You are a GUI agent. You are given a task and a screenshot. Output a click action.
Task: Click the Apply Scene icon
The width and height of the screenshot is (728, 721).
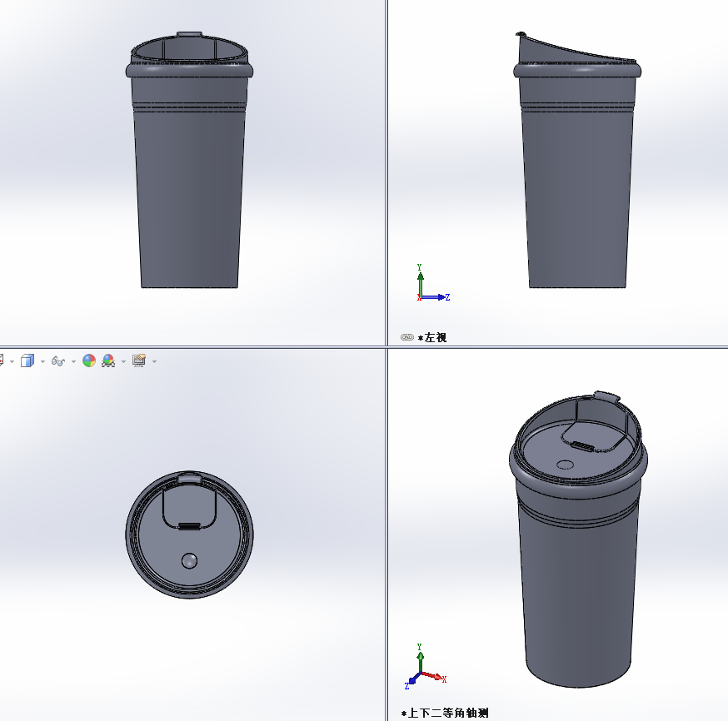click(108, 360)
